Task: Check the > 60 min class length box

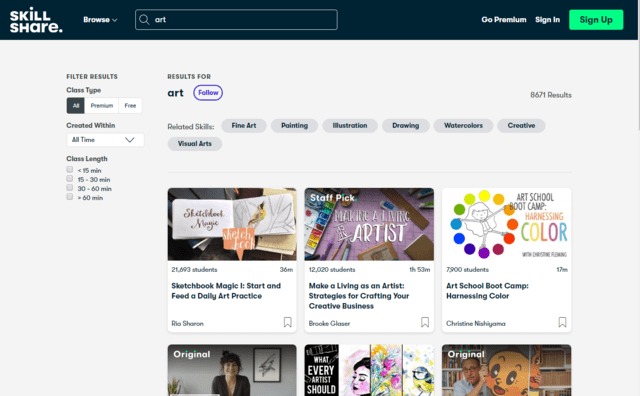Action: pyautogui.click(x=70, y=197)
